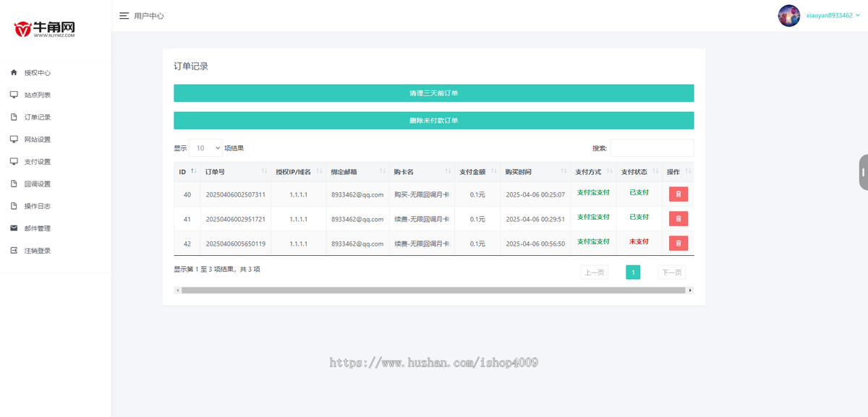Delete order 40 with the trash button
The height and width of the screenshot is (417, 868).
pos(678,194)
